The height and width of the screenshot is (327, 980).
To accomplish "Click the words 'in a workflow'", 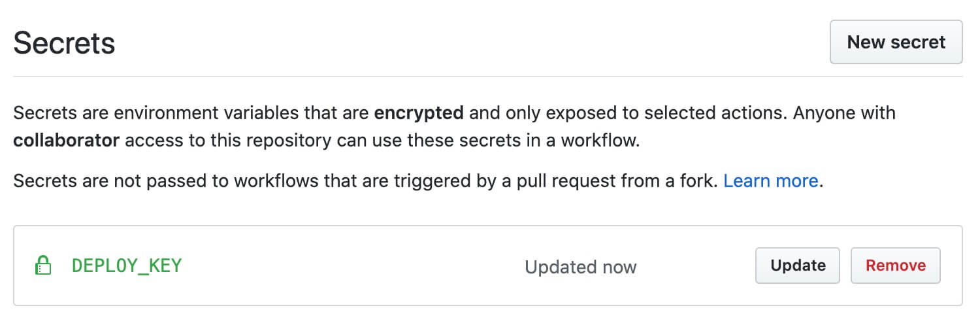I will [581, 141].
